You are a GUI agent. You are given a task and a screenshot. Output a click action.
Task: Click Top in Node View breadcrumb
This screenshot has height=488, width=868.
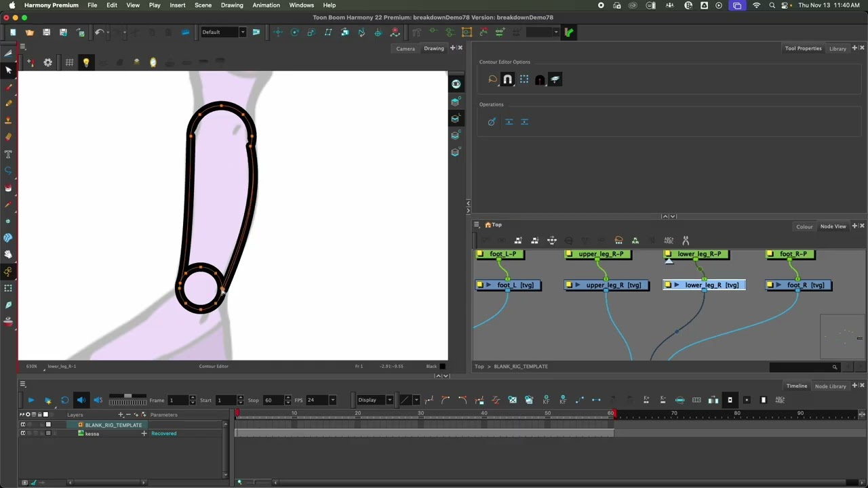479,367
